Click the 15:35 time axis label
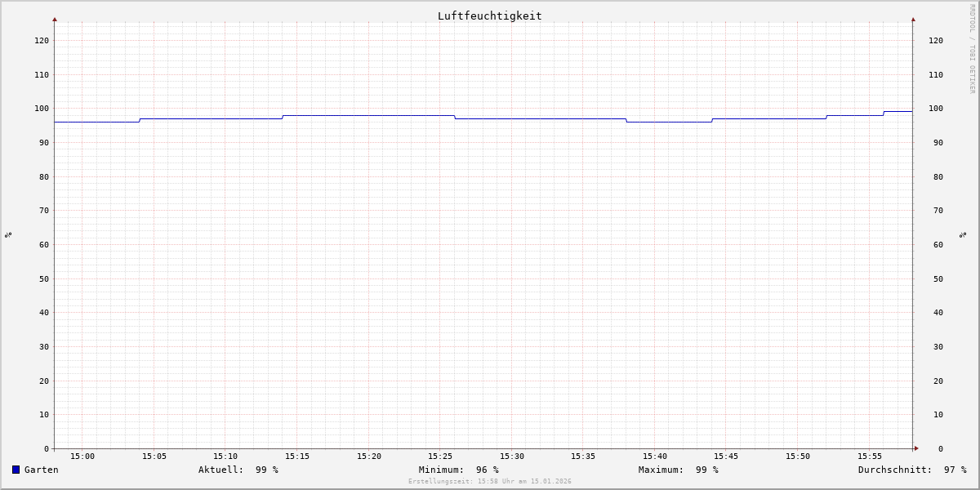Viewport: 980px width, 490px height. [583, 456]
